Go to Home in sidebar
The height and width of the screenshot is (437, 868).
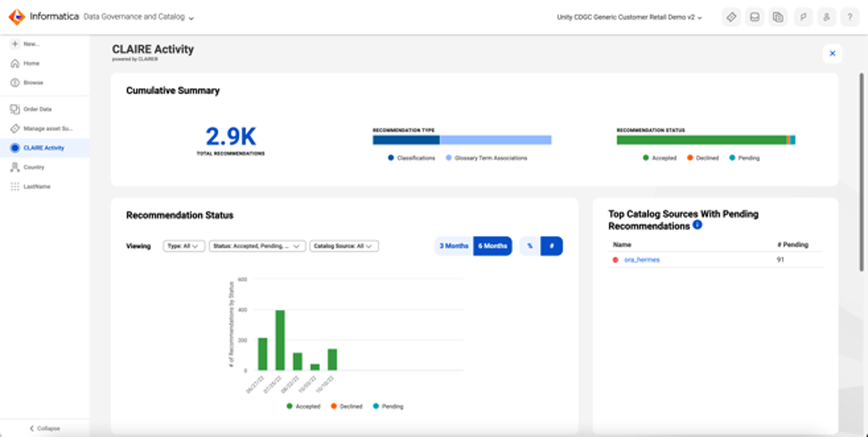click(x=31, y=63)
